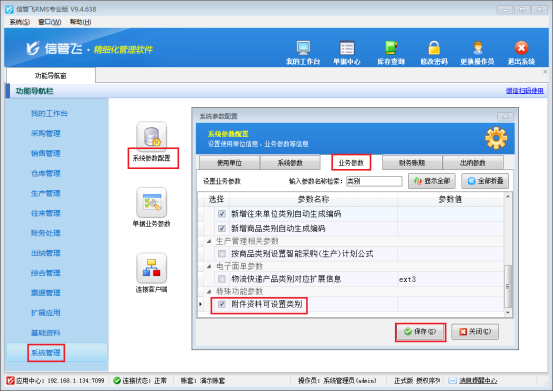
Task: Click the 显示全部 button
Action: pyautogui.click(x=432, y=181)
